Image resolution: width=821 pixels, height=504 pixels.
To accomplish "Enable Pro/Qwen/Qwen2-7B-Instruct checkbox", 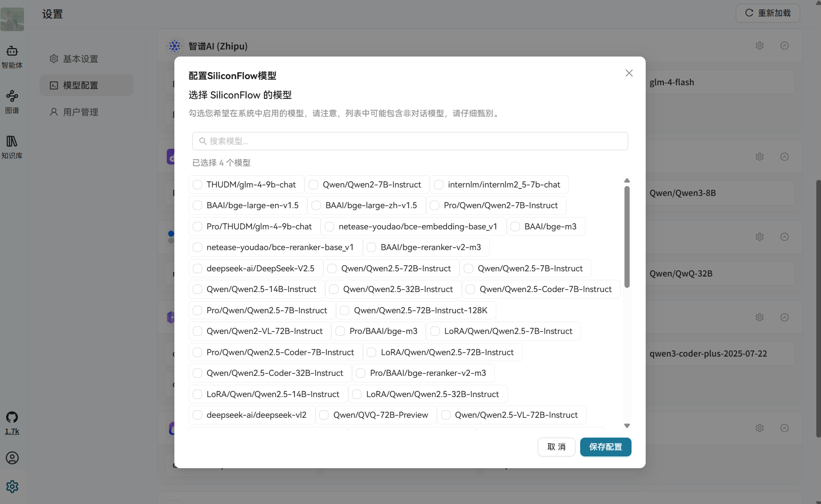I will [x=435, y=205].
